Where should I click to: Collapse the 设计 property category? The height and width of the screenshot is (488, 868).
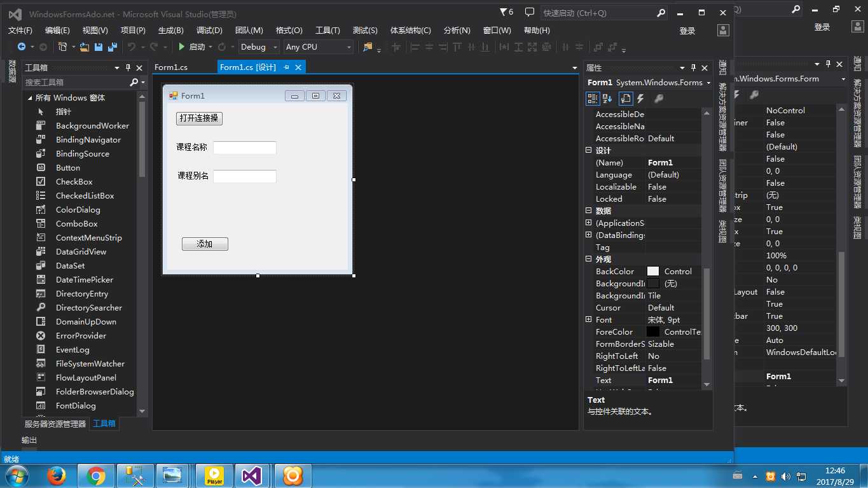tap(589, 151)
